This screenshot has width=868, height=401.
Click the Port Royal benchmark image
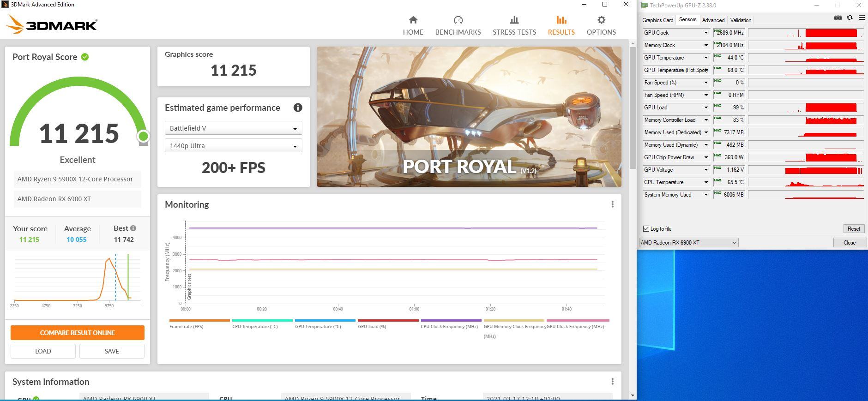[x=469, y=117]
